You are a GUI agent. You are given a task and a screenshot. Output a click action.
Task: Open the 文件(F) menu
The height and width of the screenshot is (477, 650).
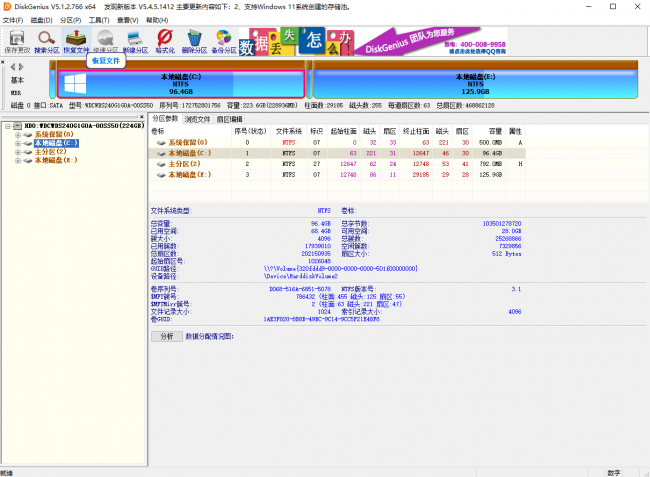(13, 20)
